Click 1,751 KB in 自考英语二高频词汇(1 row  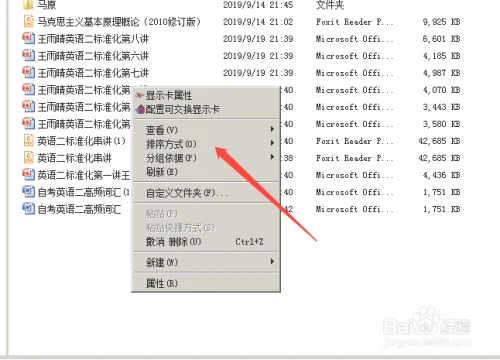(x=441, y=192)
